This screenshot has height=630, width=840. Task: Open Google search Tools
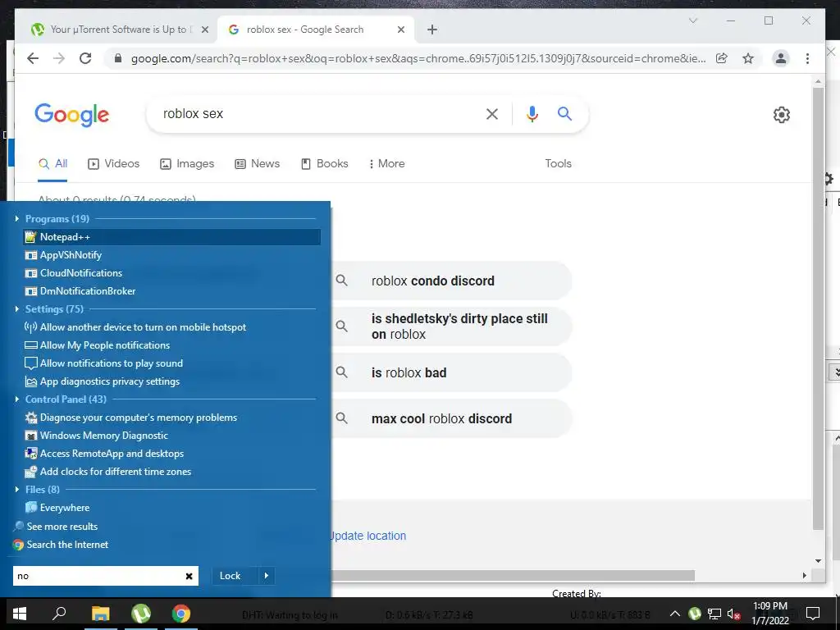coord(558,164)
